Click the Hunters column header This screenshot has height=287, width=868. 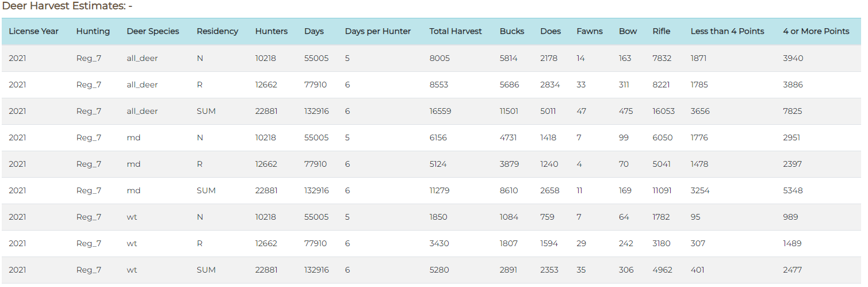(272, 32)
